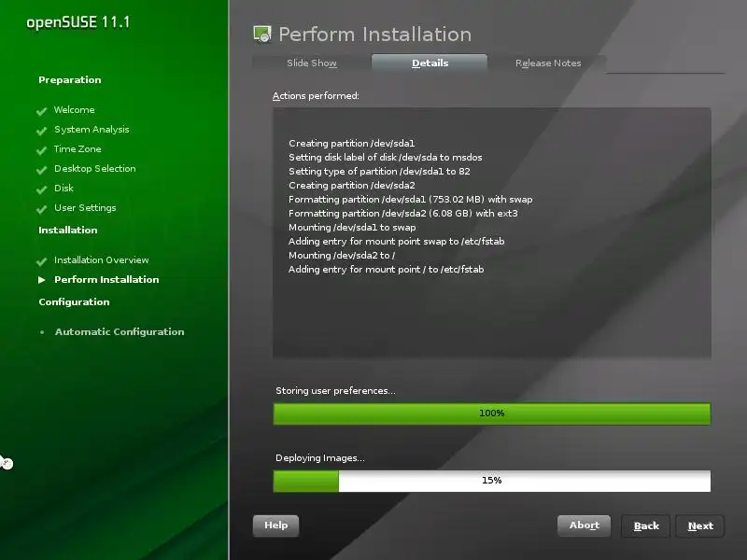Click the Installation section heading
This screenshot has height=560, width=747.
tap(67, 230)
